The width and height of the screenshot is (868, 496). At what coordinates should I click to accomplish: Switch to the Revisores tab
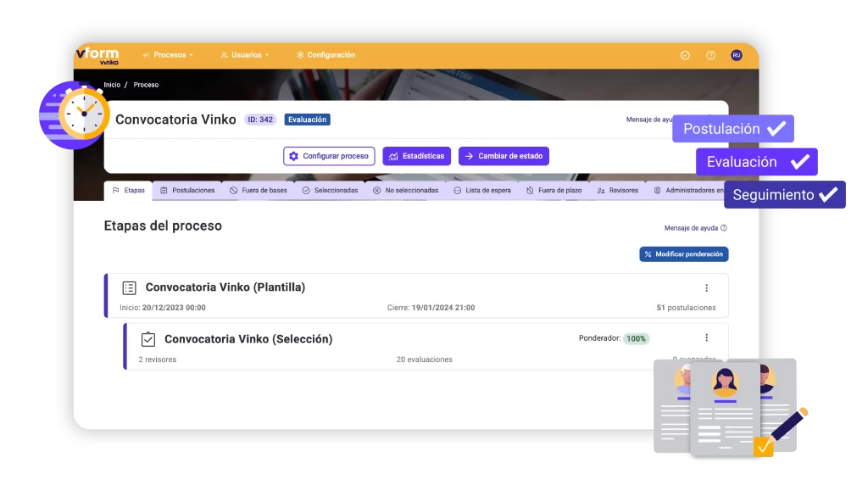tap(618, 191)
